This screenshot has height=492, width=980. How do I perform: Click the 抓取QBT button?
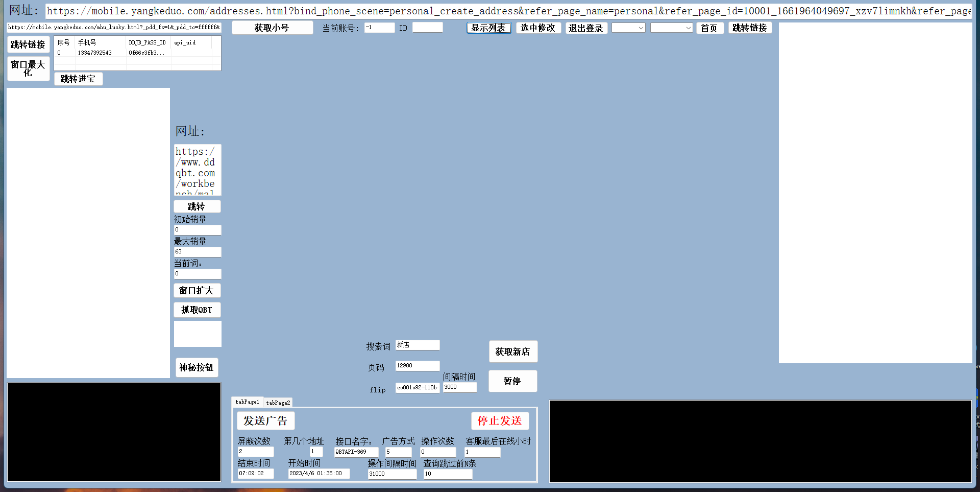197,310
